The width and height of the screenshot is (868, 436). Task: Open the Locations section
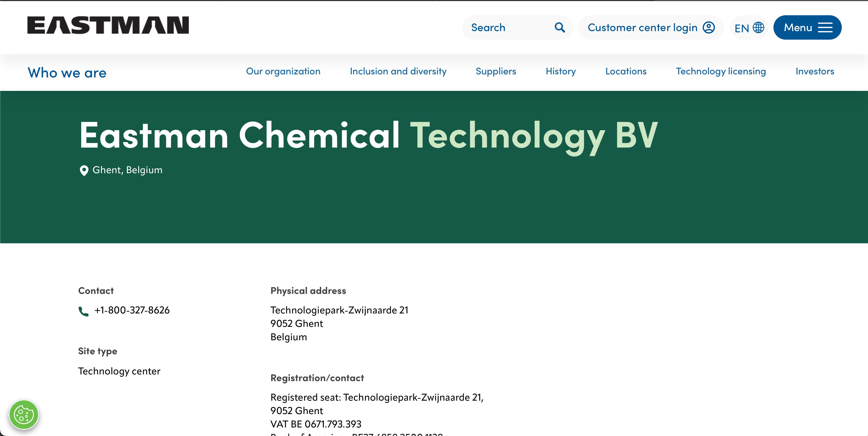pyautogui.click(x=626, y=71)
